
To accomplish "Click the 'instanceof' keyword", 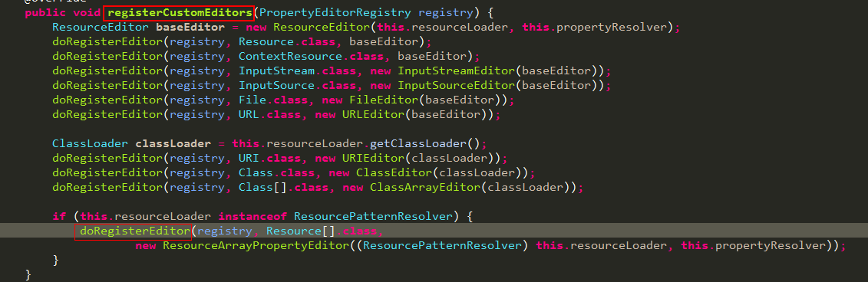I will pyautogui.click(x=252, y=216).
